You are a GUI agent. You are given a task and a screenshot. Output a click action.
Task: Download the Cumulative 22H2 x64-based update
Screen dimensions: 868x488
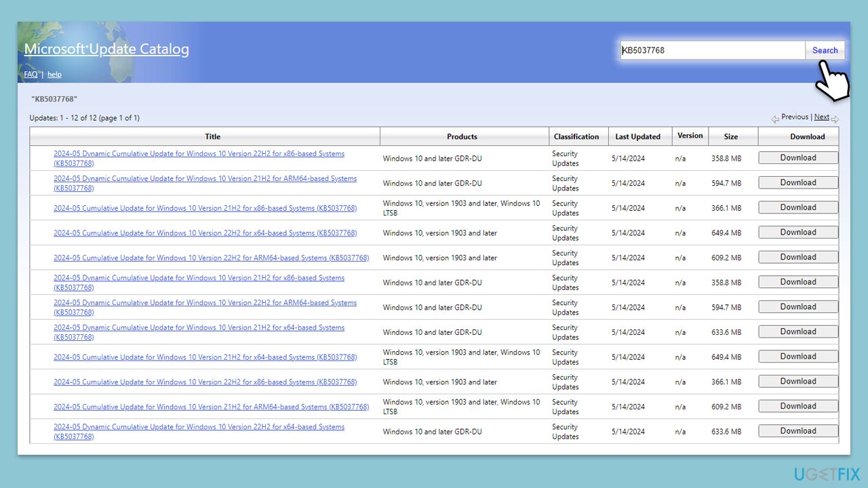tap(798, 232)
